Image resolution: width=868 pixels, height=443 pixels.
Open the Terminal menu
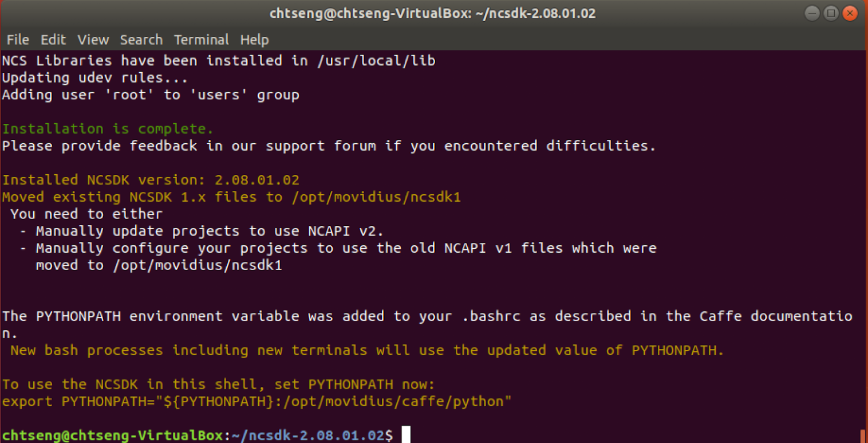202,40
